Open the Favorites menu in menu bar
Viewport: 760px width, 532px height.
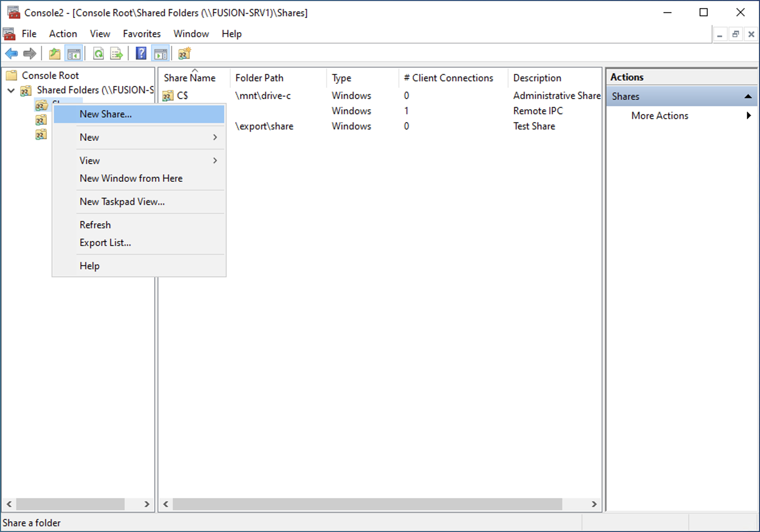pyautogui.click(x=141, y=34)
